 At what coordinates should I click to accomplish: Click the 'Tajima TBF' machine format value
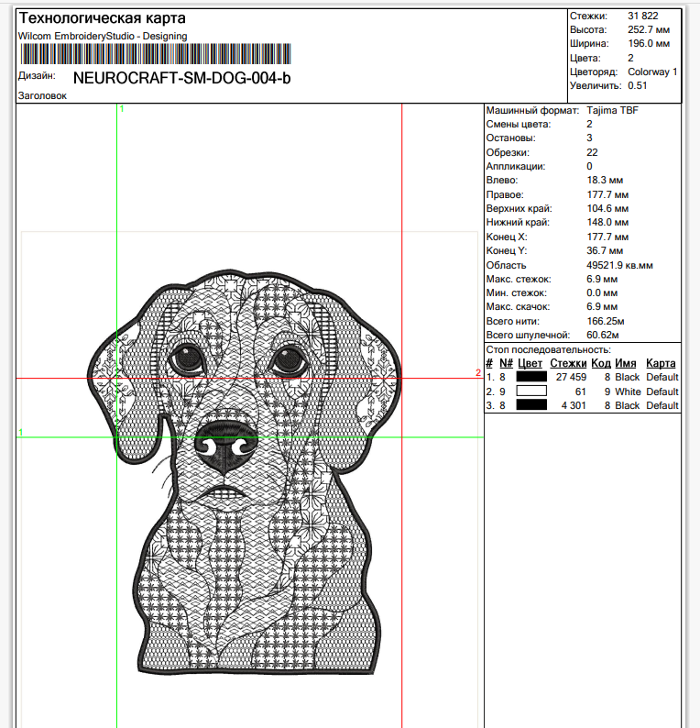coord(612,111)
